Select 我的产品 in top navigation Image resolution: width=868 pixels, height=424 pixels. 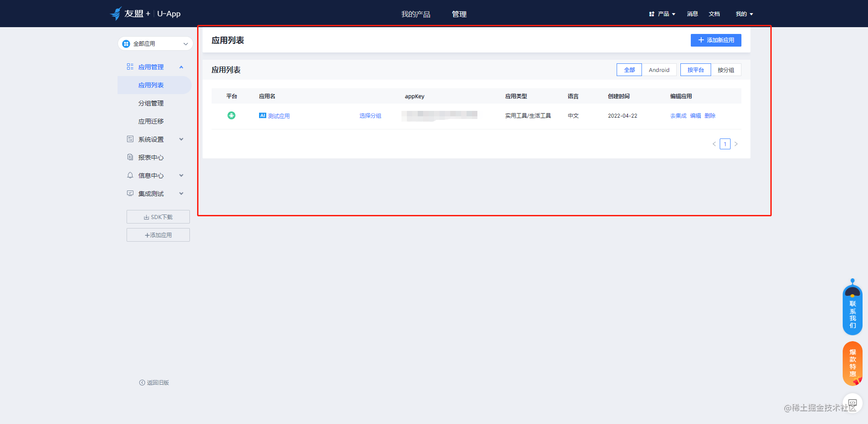click(x=416, y=14)
